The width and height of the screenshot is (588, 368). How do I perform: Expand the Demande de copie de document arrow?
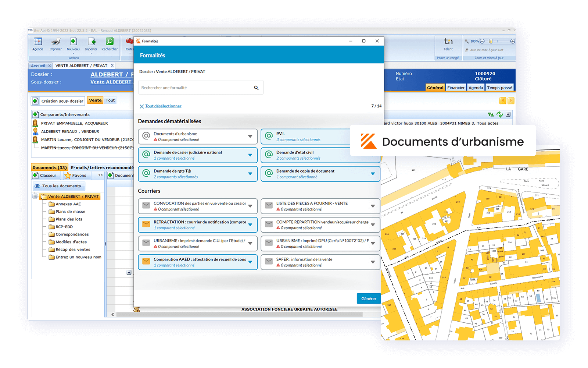373,174
